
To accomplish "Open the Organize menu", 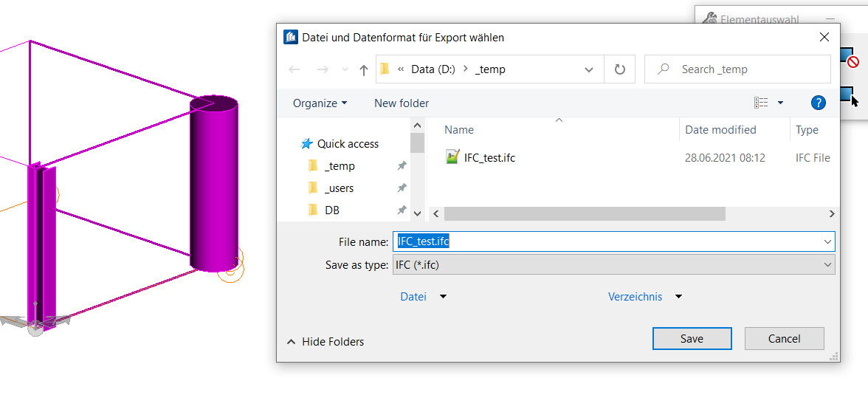I will pos(320,103).
